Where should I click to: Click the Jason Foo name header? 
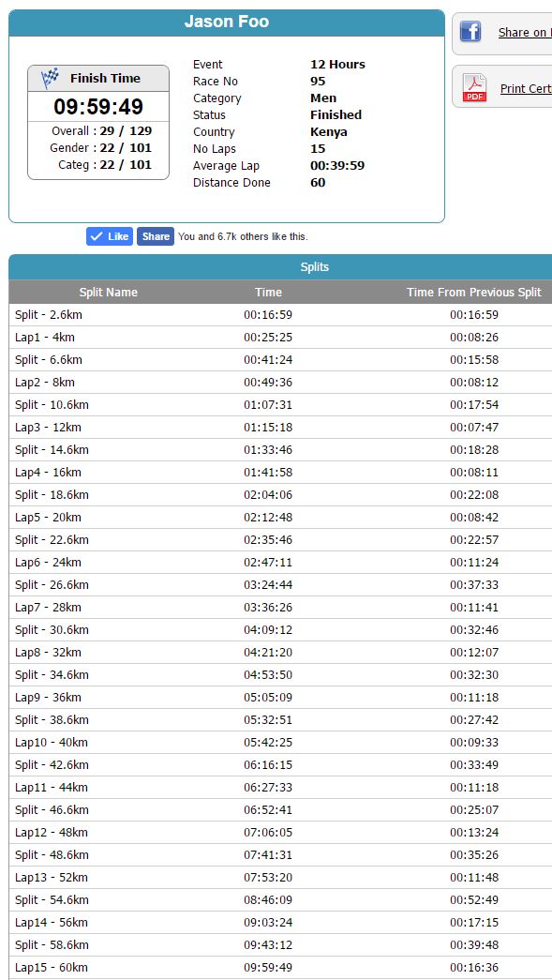pos(227,23)
